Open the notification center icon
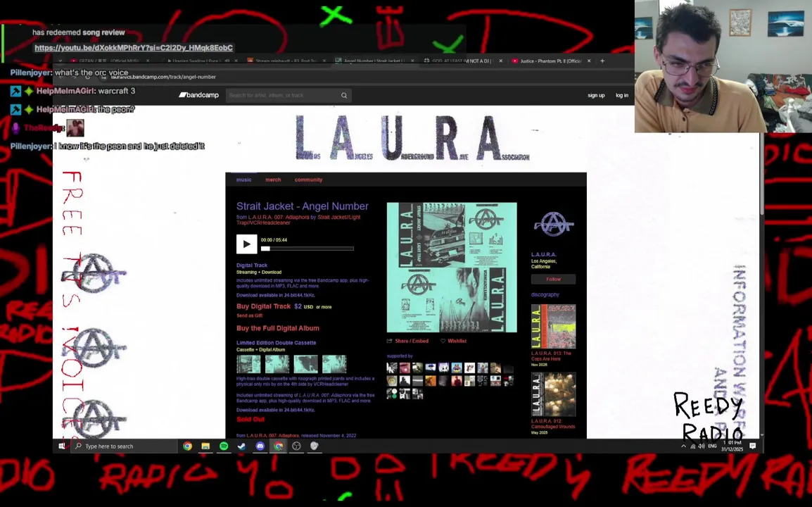The height and width of the screenshot is (507, 812). (x=753, y=446)
